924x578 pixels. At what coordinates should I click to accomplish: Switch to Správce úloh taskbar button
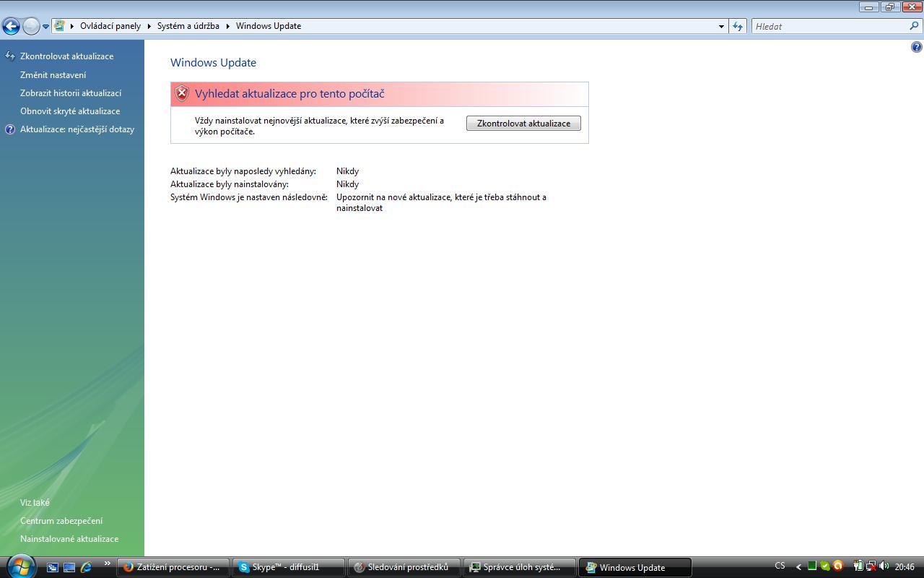(520, 567)
